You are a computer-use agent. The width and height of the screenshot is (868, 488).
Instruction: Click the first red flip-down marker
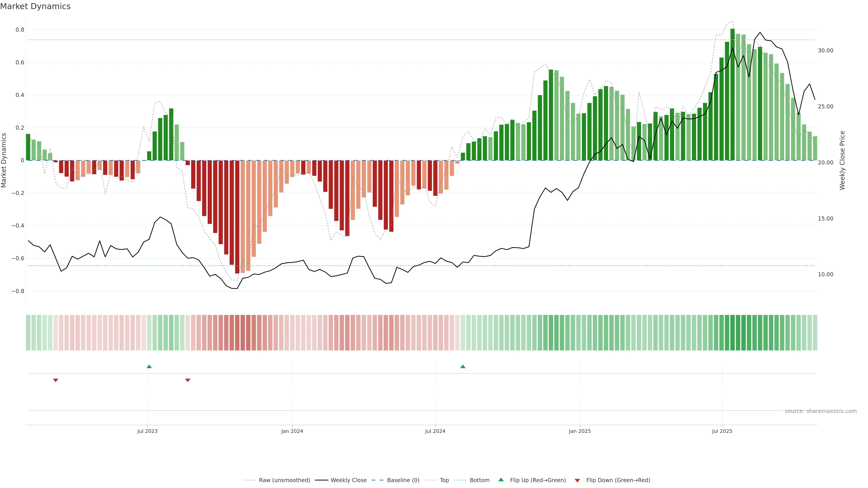(x=56, y=380)
